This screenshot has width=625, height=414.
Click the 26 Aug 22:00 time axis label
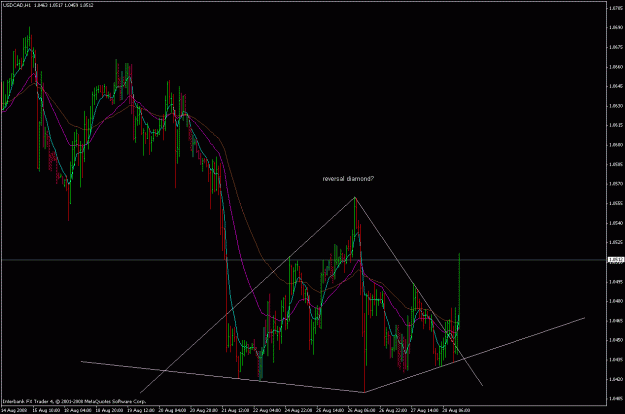[x=393, y=410]
